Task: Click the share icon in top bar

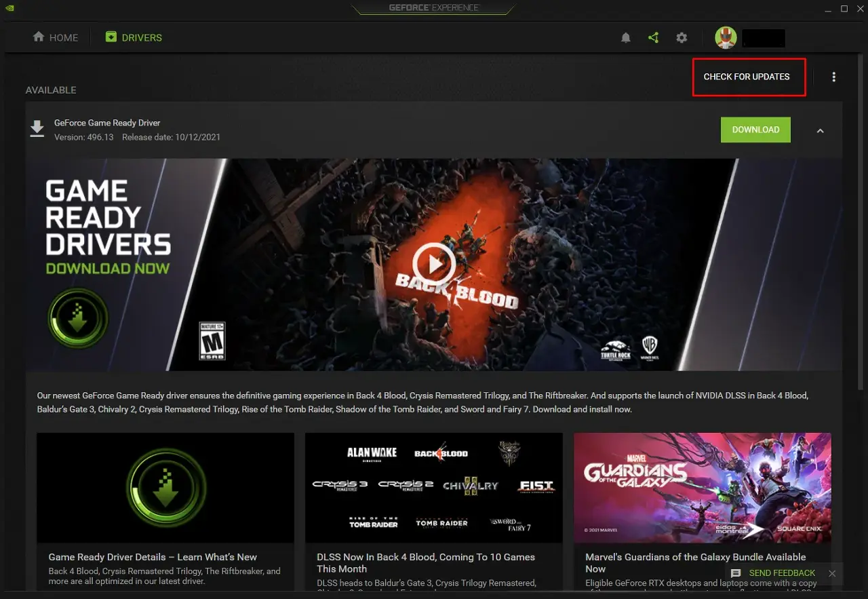Action: [x=654, y=38]
